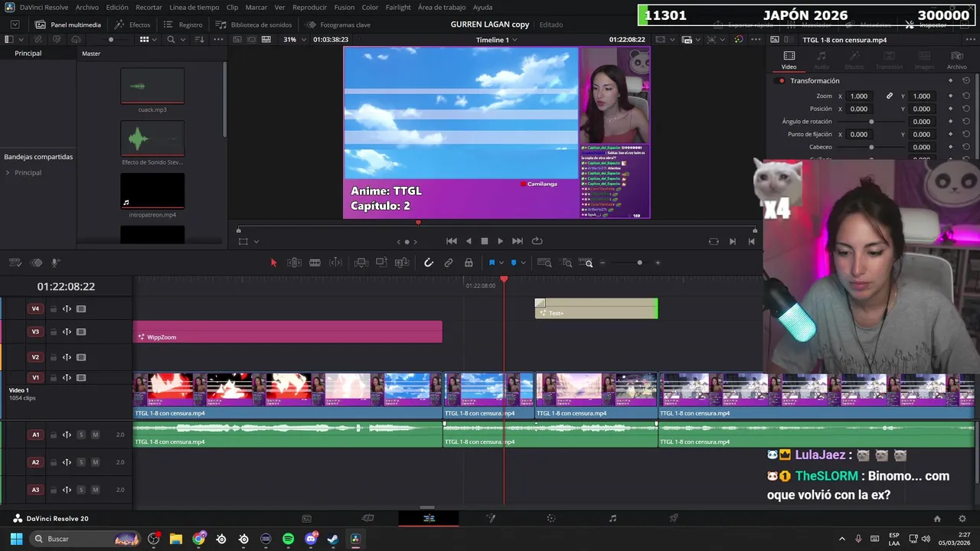Play the timeline in reverse

(469, 241)
